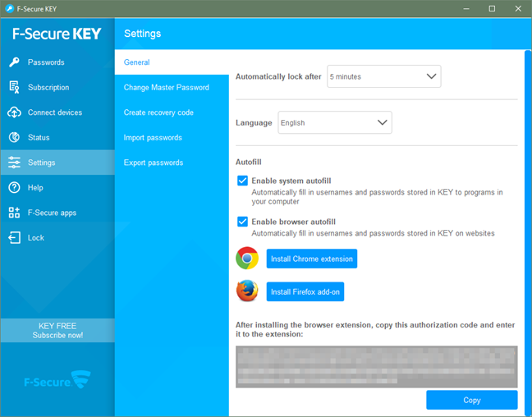Open the Automatically lock after dropdown
Viewport: 532px width, 417px height.
(383, 76)
